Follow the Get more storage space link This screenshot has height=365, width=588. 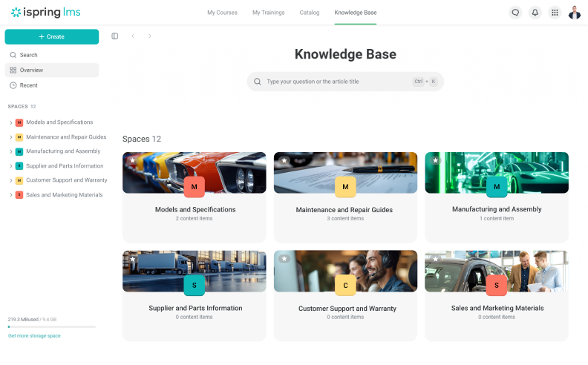point(34,336)
